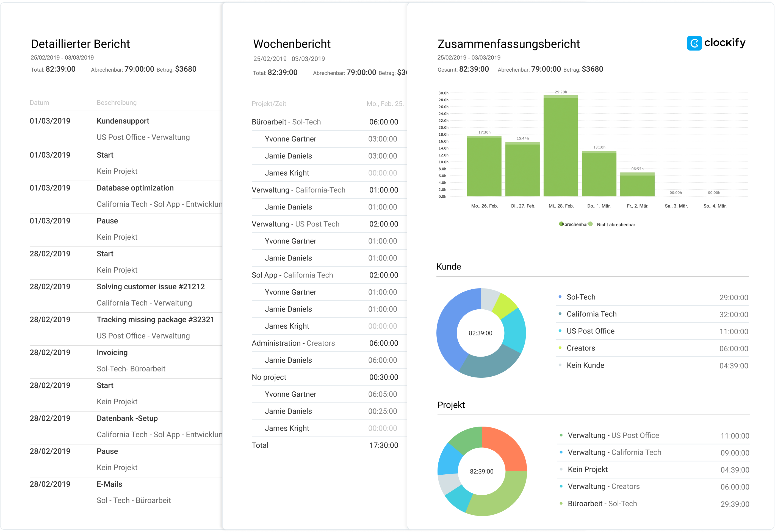Expand the Büroarbeit - Sol-Tech project row
This screenshot has width=775, height=532.
(x=286, y=122)
